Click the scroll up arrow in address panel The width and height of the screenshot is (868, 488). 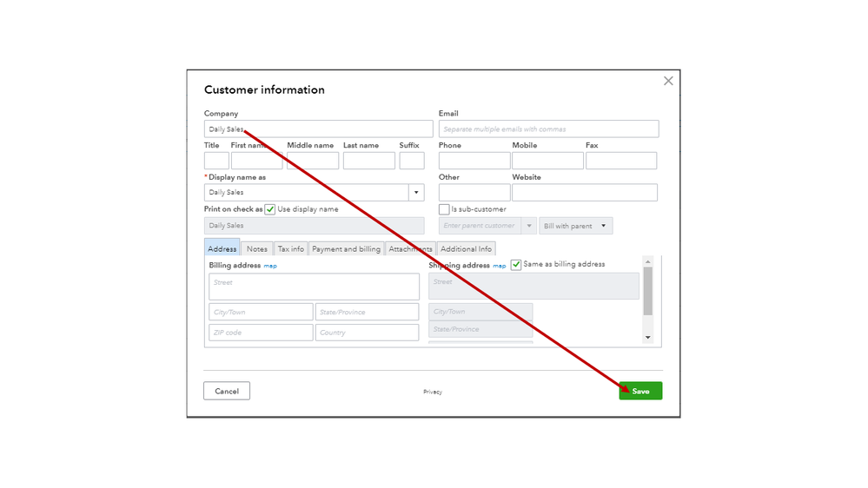[x=647, y=261]
